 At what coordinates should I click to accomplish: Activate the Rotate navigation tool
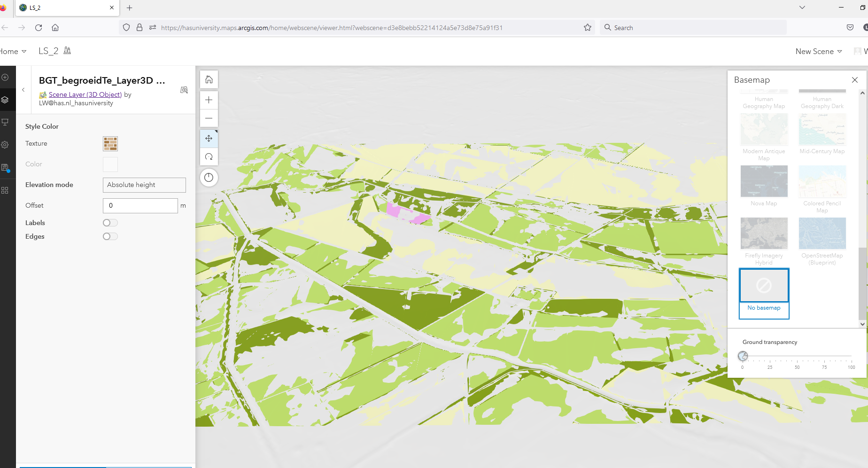coord(209,157)
